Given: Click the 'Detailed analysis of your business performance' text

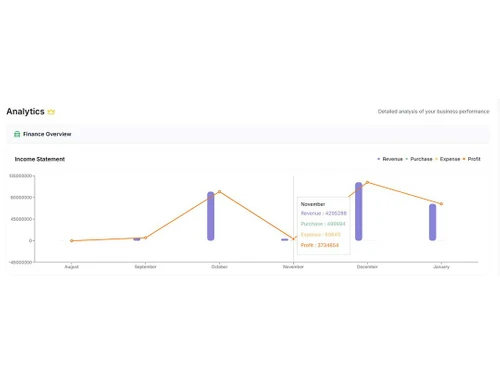Looking at the screenshot, I should pos(433,111).
